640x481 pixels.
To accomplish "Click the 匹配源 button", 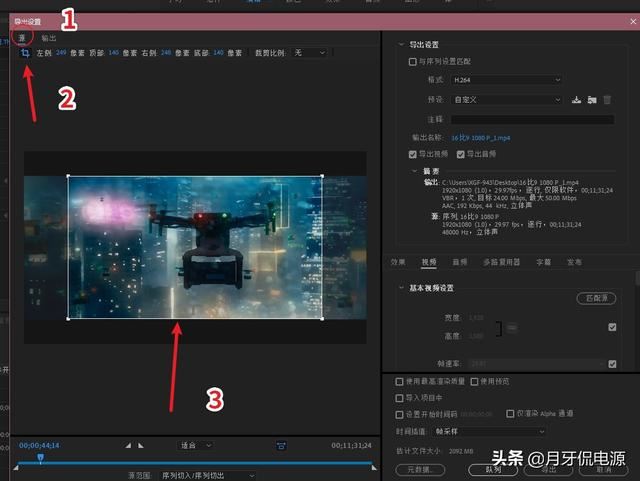I will point(596,298).
